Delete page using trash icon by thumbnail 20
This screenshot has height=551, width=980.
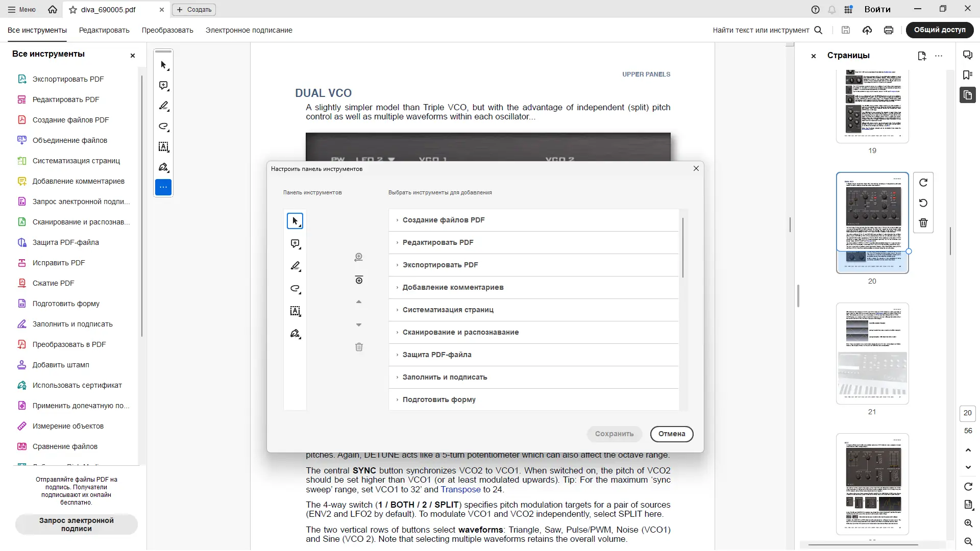click(923, 223)
